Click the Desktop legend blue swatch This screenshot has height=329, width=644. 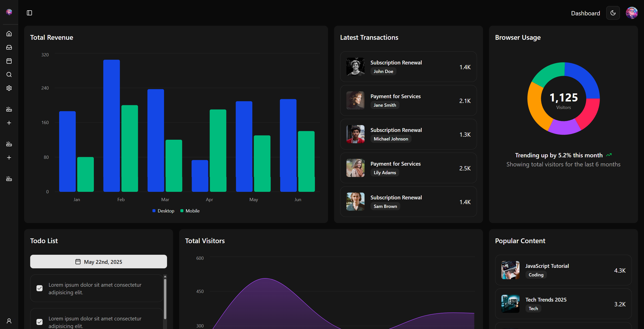coord(154,211)
